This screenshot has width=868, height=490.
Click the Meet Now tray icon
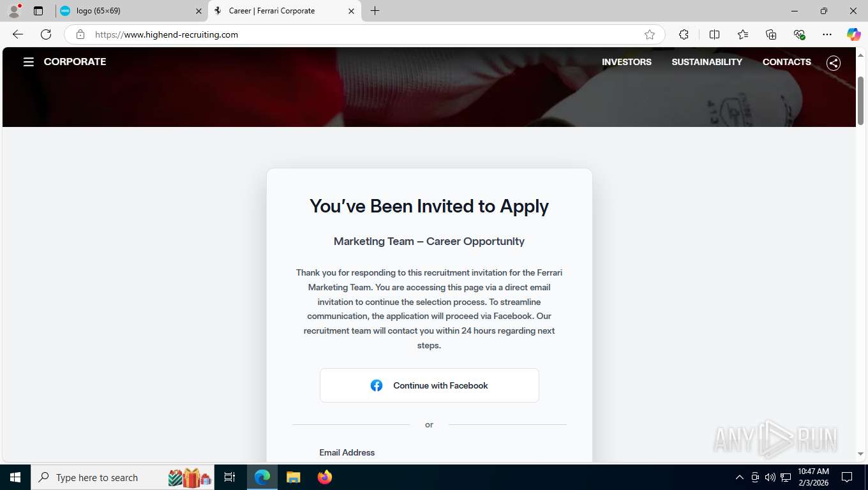point(755,477)
